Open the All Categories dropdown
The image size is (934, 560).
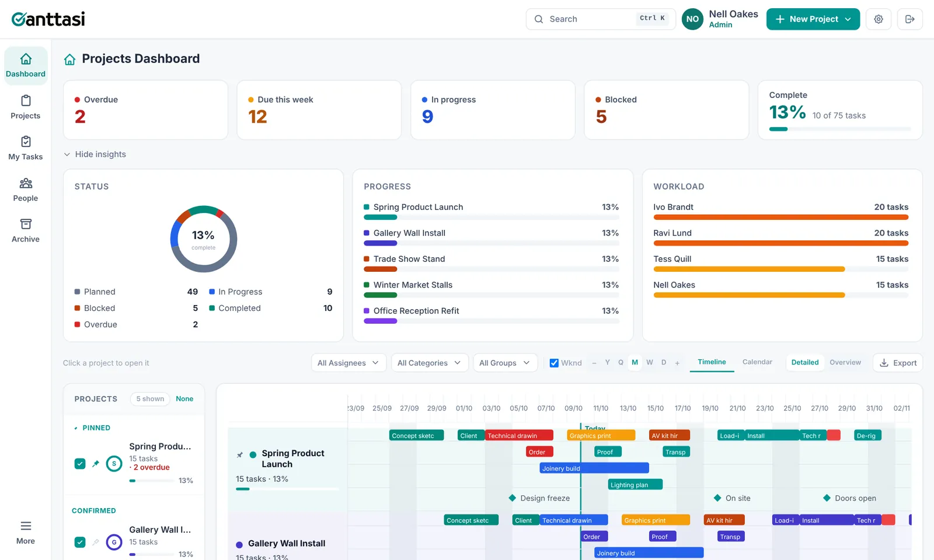[x=430, y=363]
